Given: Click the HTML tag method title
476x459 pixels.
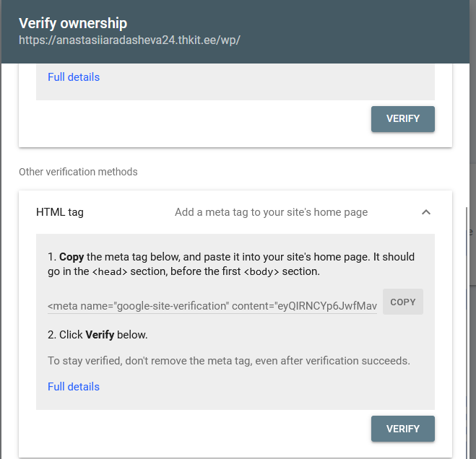Looking at the screenshot, I should [x=60, y=212].
